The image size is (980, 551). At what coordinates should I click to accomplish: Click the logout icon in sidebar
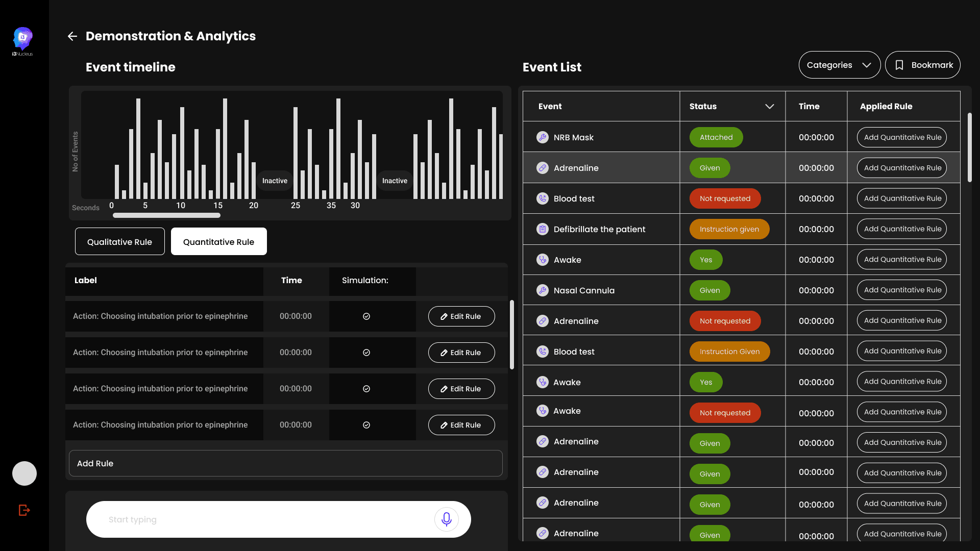24,510
